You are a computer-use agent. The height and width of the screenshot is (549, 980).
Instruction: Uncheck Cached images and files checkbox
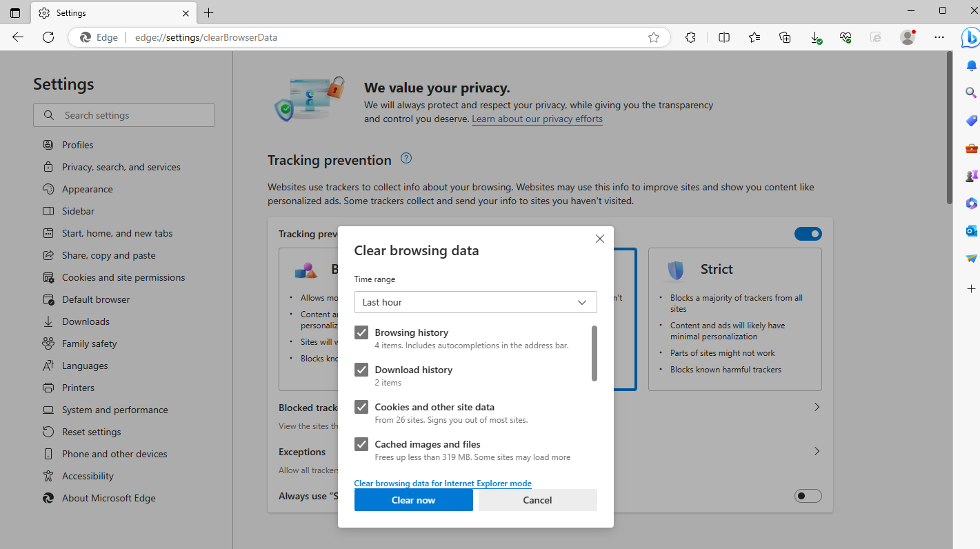tap(361, 444)
